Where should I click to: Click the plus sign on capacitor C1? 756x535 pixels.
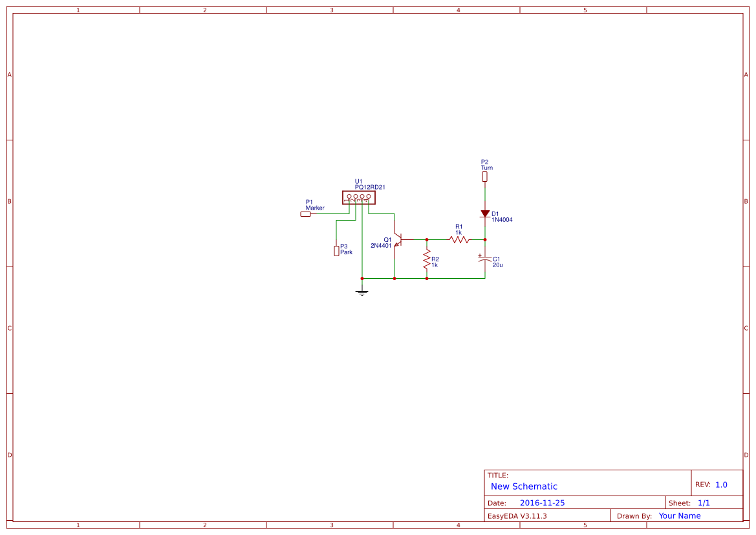tap(480, 256)
